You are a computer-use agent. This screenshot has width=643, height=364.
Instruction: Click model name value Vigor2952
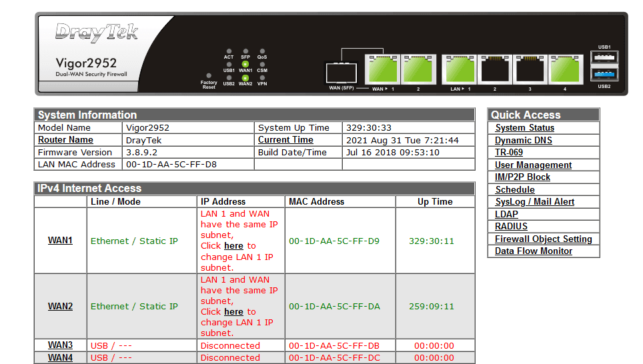coord(147,128)
